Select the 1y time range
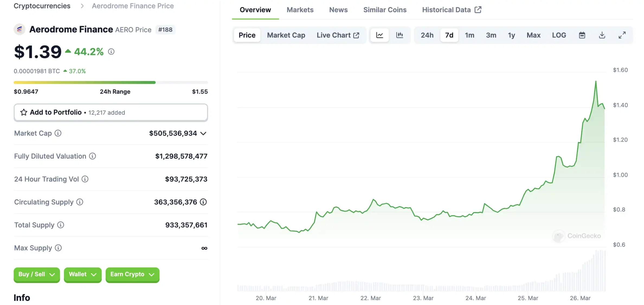644x305 pixels. point(511,35)
